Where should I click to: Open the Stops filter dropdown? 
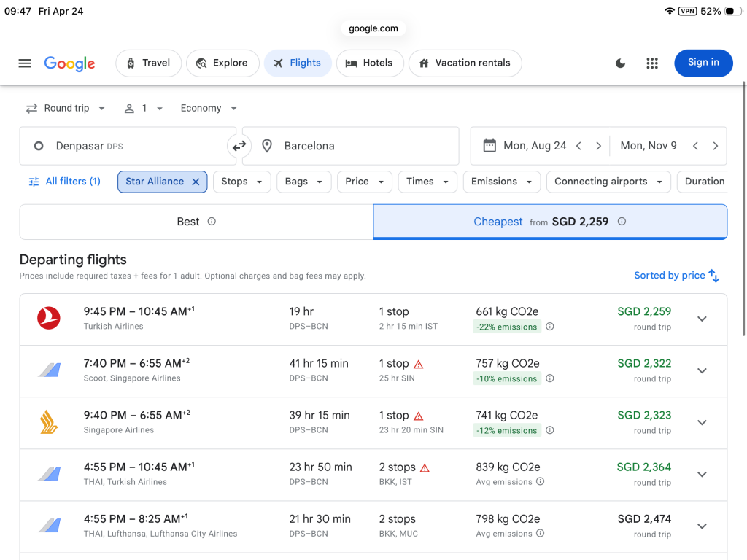click(241, 182)
